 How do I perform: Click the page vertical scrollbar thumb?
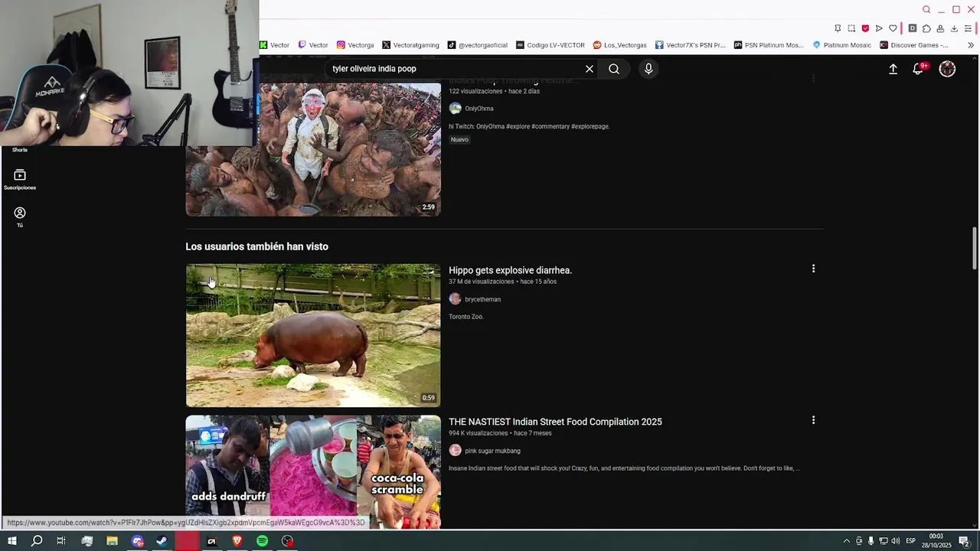coord(975,248)
